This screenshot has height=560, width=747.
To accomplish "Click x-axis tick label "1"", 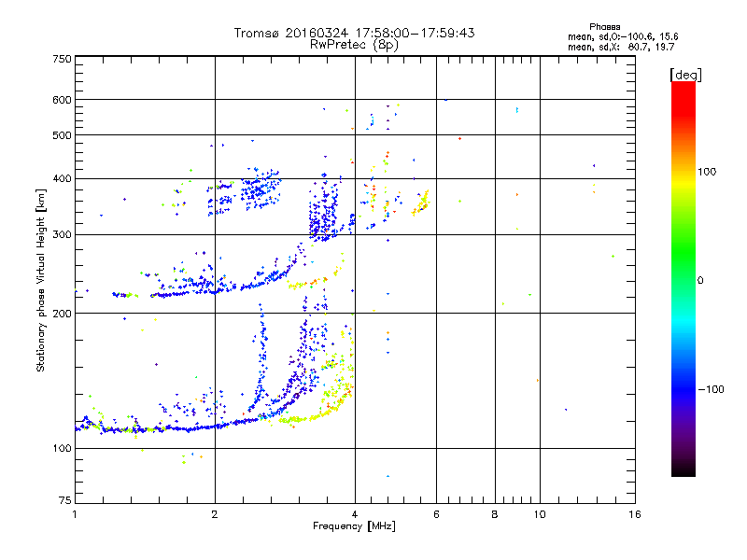I will coord(75,514).
